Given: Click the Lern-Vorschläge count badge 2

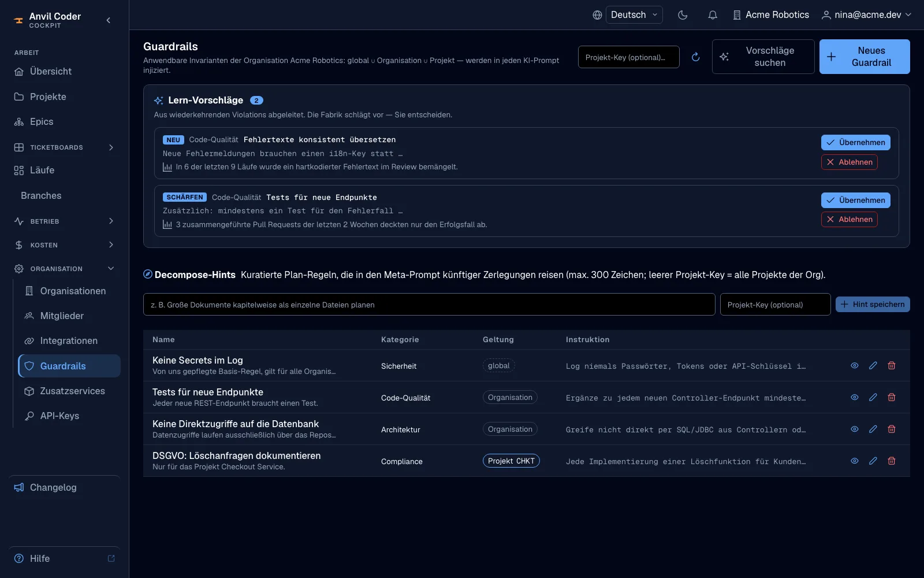Looking at the screenshot, I should point(256,101).
